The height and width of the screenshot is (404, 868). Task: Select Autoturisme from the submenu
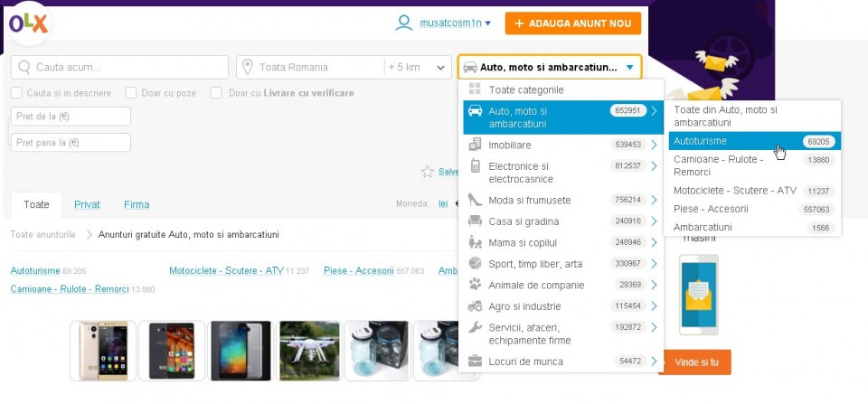tap(701, 141)
